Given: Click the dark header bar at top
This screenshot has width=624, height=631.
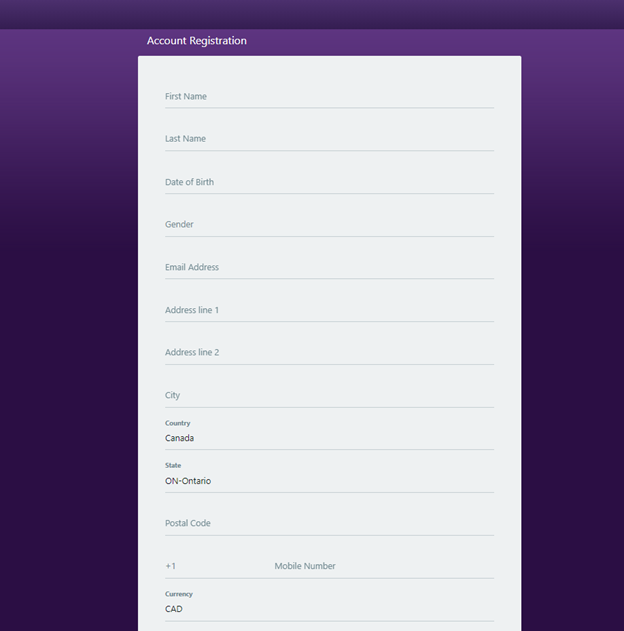Looking at the screenshot, I should pyautogui.click(x=312, y=14).
